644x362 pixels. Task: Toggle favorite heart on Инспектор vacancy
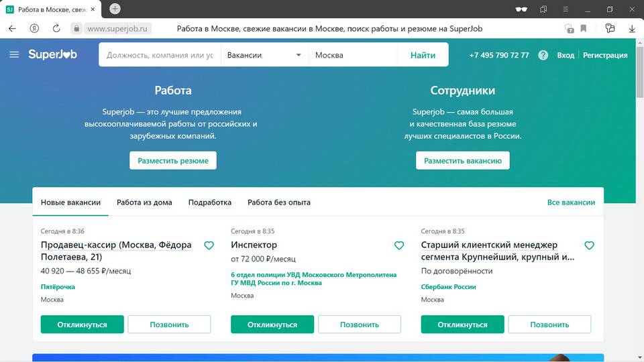click(399, 245)
